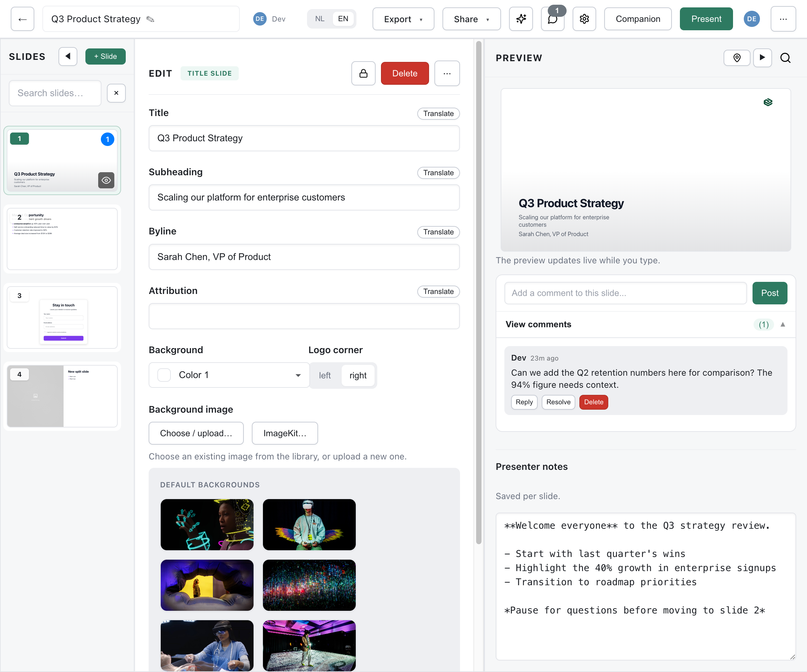This screenshot has height=672, width=807.
Task: Click the comment badge on slide 1
Action: (107, 139)
